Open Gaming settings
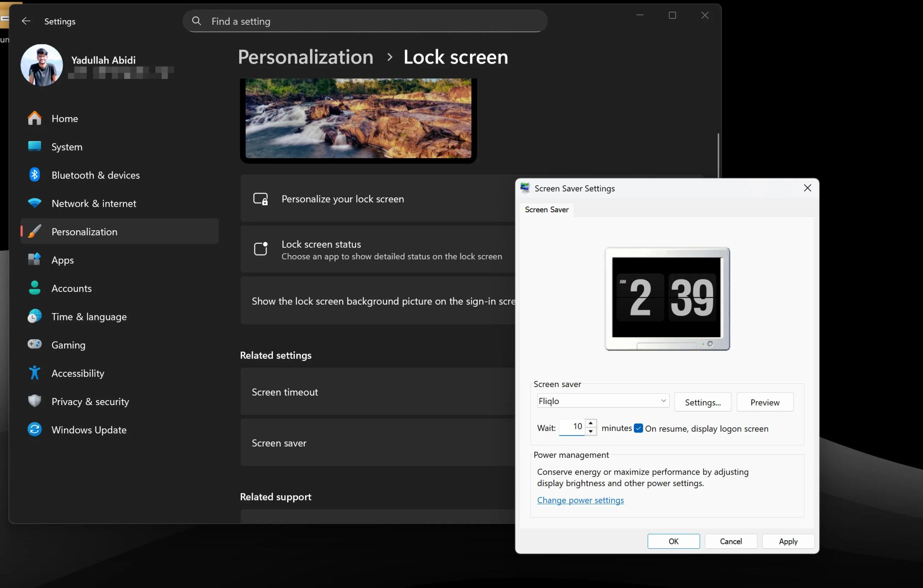Image resolution: width=923 pixels, height=588 pixels. pyautogui.click(x=68, y=345)
